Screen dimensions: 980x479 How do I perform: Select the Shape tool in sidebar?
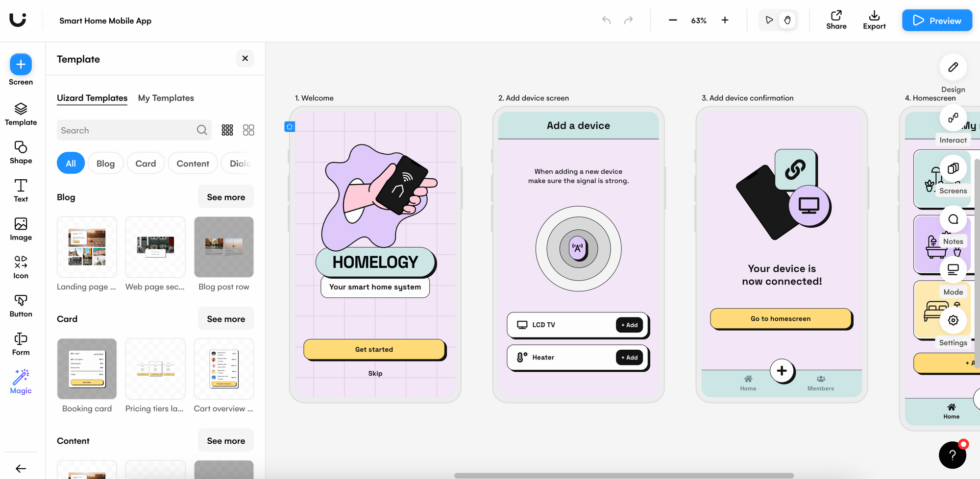(x=21, y=152)
